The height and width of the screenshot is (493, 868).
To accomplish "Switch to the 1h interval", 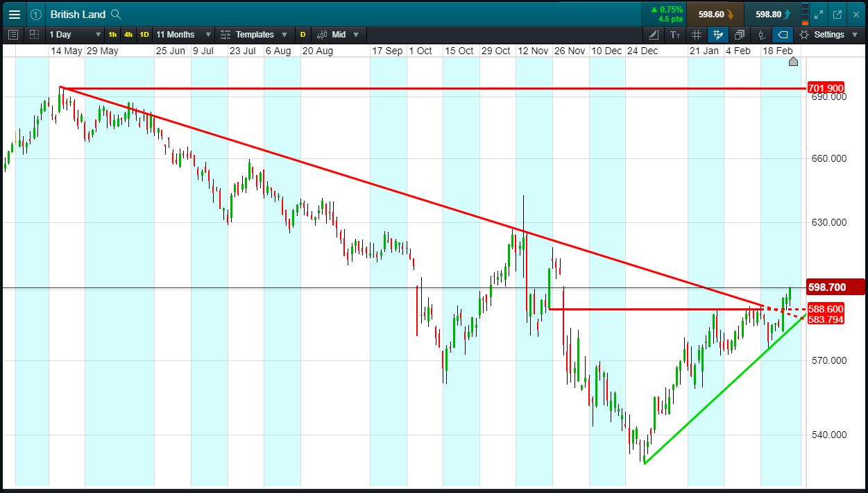I will click(x=112, y=34).
